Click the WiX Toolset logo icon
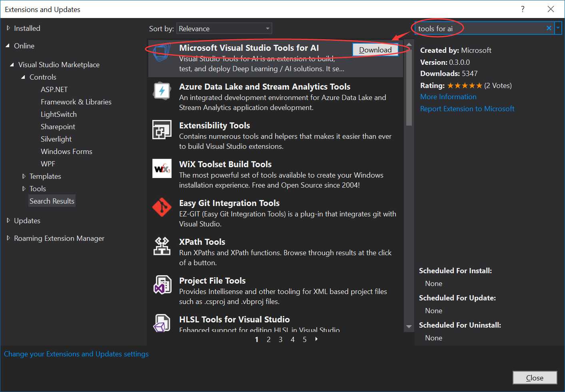Image resolution: width=565 pixels, height=392 pixels. [x=162, y=168]
